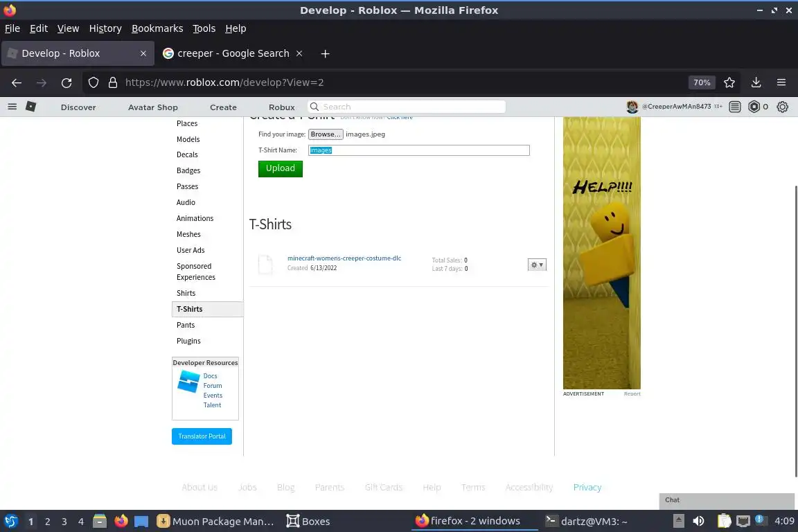This screenshot has height=532, width=798.
Task: Open the Docs developer resource link
Action: (x=210, y=375)
